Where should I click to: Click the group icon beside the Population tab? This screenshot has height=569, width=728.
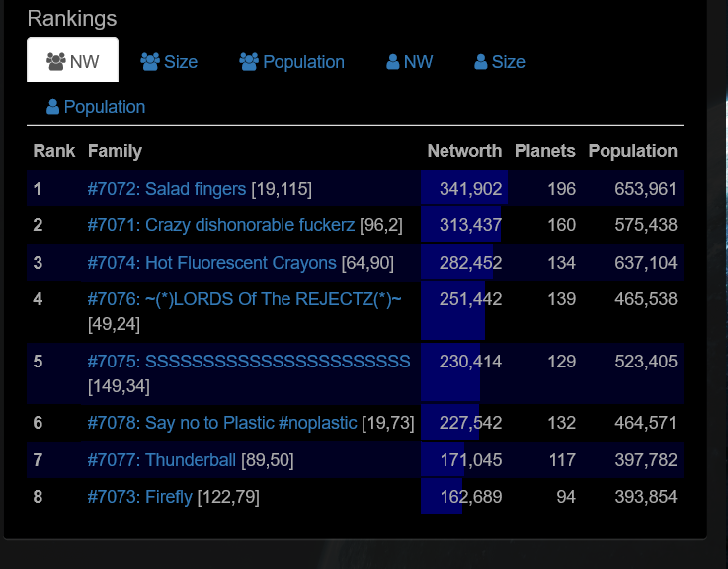[x=248, y=62]
